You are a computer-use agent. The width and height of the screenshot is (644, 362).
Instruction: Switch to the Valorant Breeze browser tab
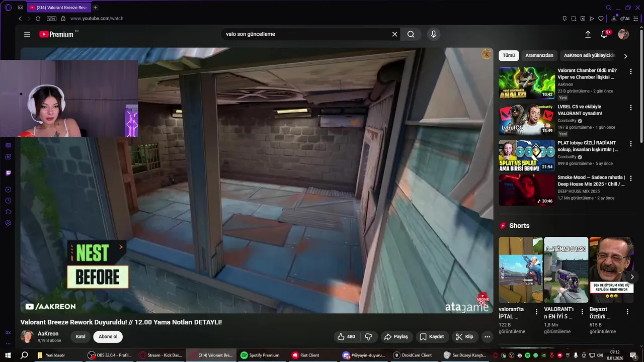58,8
